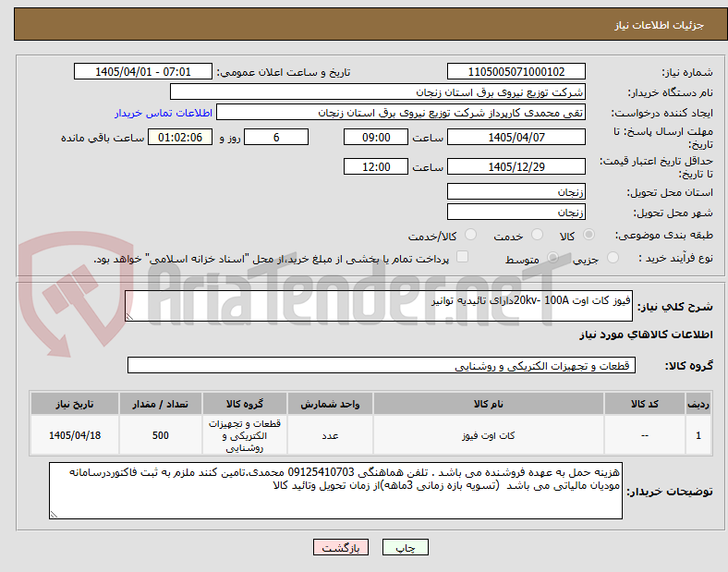Image resolution: width=728 pixels, height=572 pixels.
Task: Click the need date cell 1405/04/18
Action: pos(75,435)
